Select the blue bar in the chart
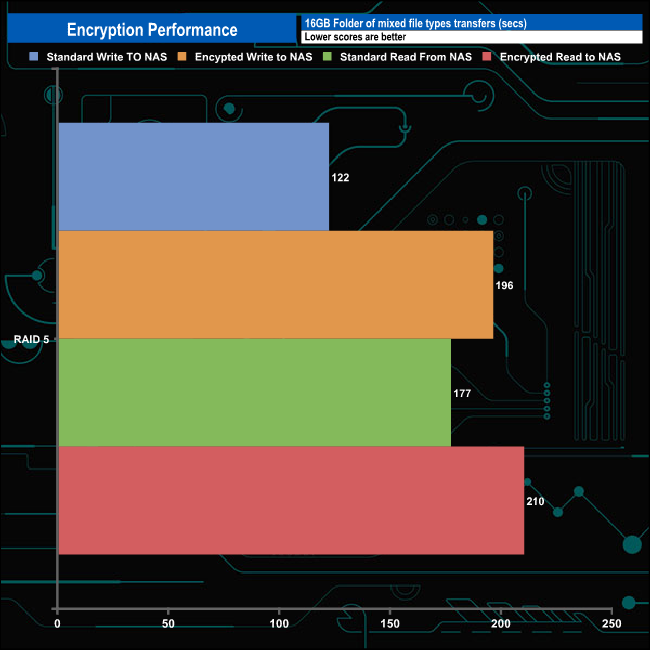This screenshot has height=650, width=650. [193, 177]
